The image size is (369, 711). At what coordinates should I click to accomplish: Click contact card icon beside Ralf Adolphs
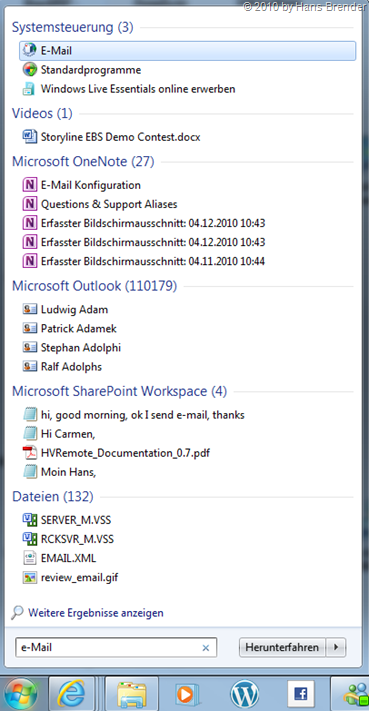click(29, 366)
